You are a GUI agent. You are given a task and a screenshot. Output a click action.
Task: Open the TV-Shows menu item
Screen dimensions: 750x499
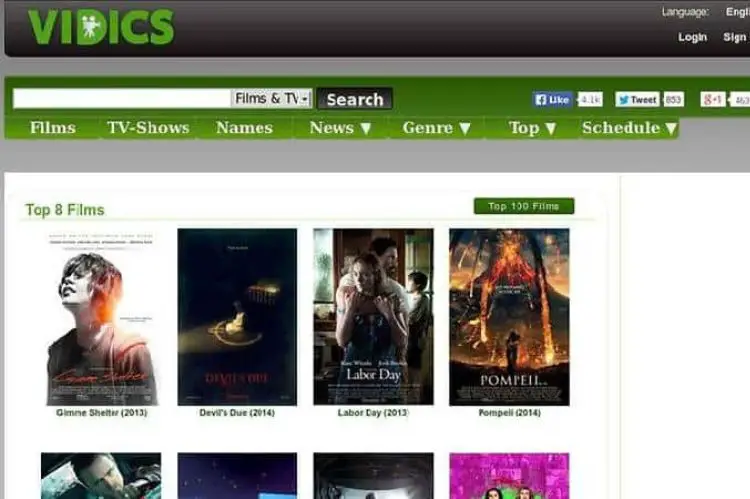click(x=148, y=128)
